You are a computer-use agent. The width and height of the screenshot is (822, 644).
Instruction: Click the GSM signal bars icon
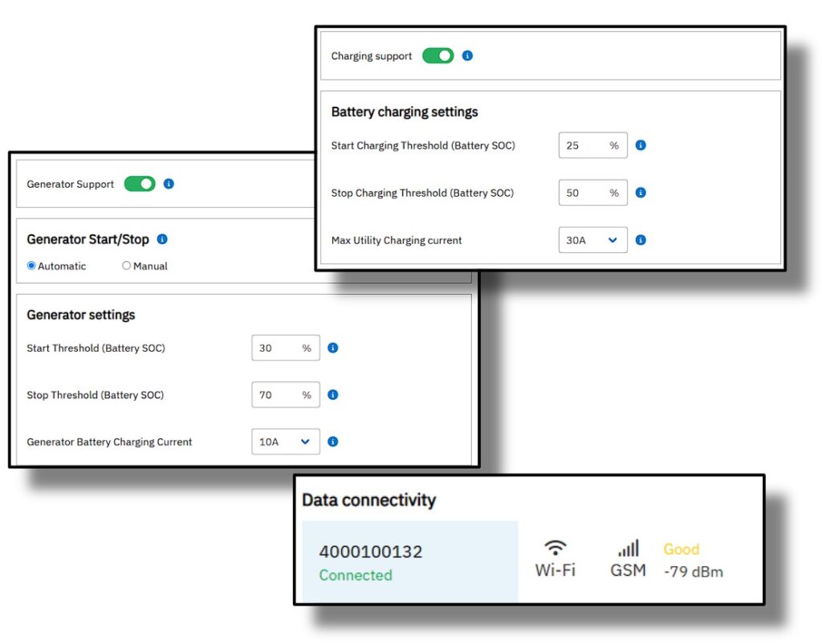coord(629,549)
